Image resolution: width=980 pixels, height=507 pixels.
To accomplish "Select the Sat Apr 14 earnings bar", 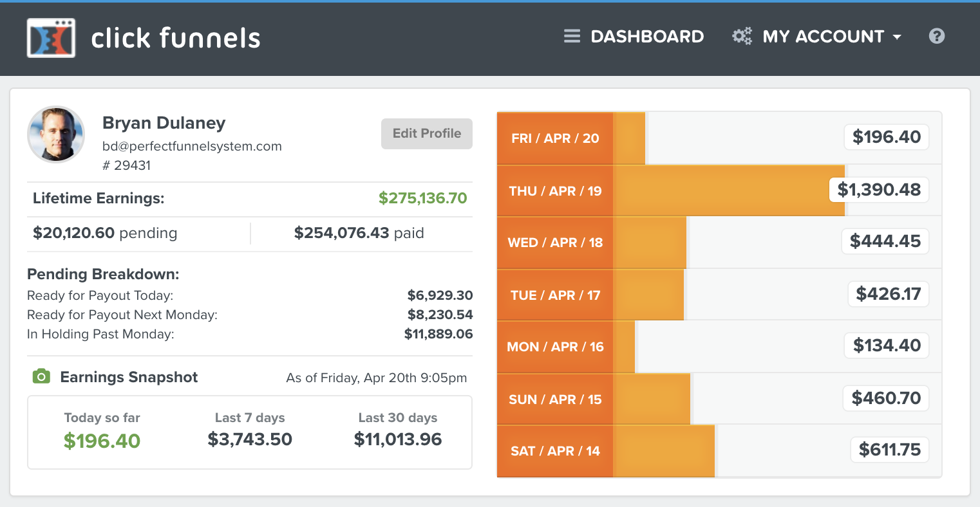I will pos(663,451).
